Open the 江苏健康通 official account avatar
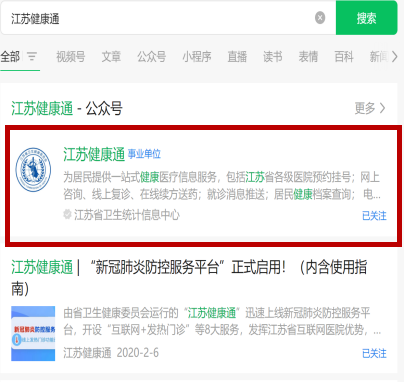The width and height of the screenshot is (404, 382). coord(33,170)
